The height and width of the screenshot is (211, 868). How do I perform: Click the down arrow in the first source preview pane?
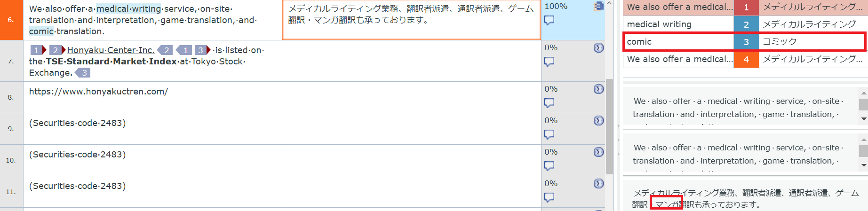pyautogui.click(x=863, y=119)
